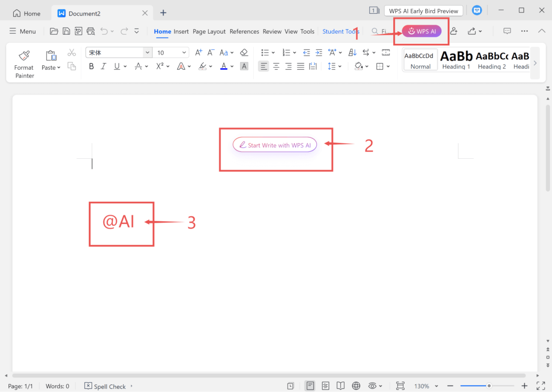Align text right
The image size is (552, 392).
click(289, 66)
